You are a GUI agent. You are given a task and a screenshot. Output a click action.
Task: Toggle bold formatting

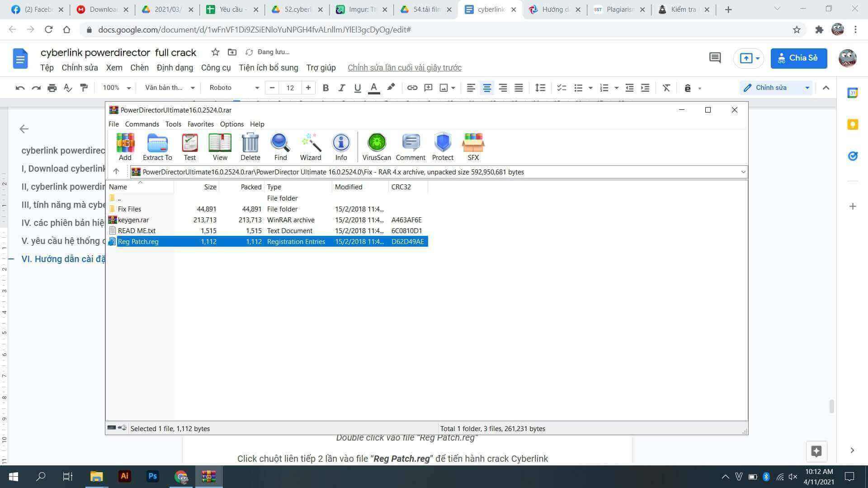(325, 88)
